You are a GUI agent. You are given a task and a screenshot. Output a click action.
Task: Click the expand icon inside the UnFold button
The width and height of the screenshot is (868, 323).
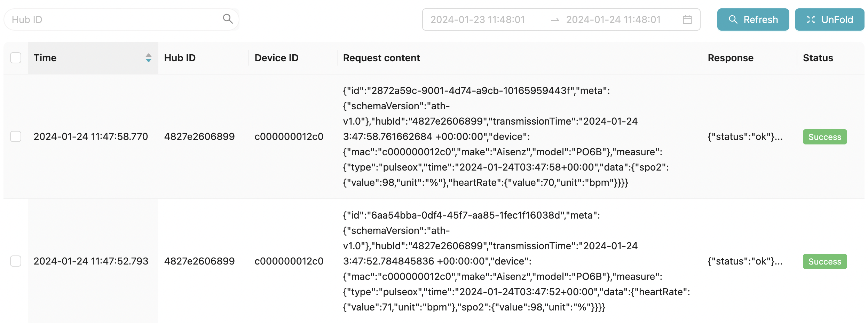811,19
